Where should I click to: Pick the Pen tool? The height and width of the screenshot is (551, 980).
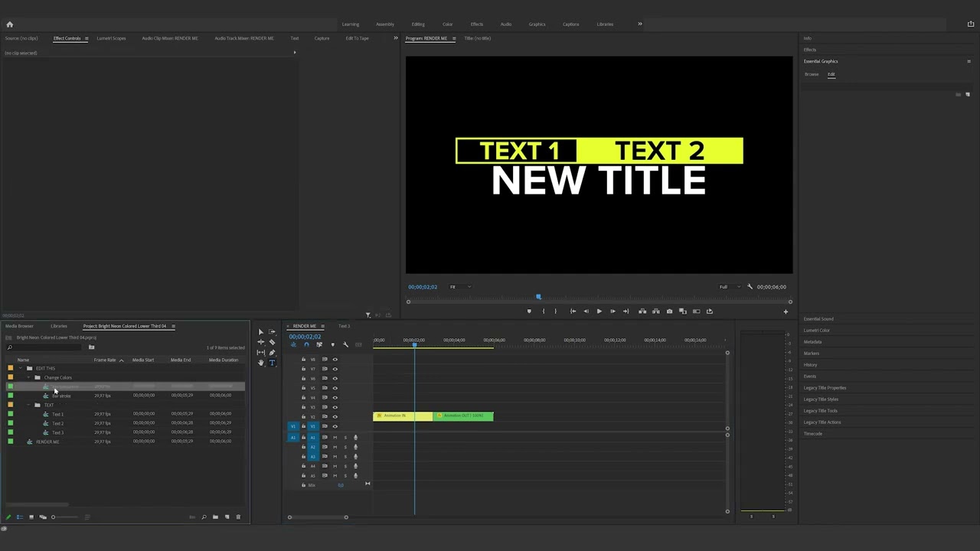coord(272,353)
